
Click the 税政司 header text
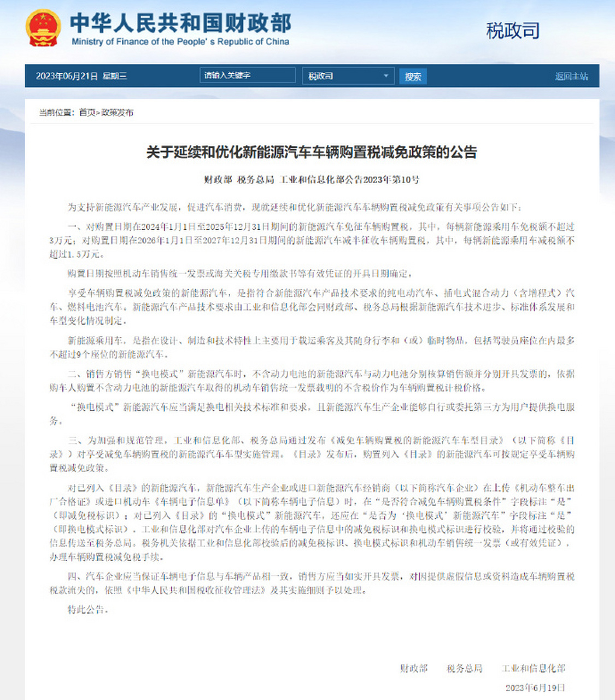pos(513,31)
